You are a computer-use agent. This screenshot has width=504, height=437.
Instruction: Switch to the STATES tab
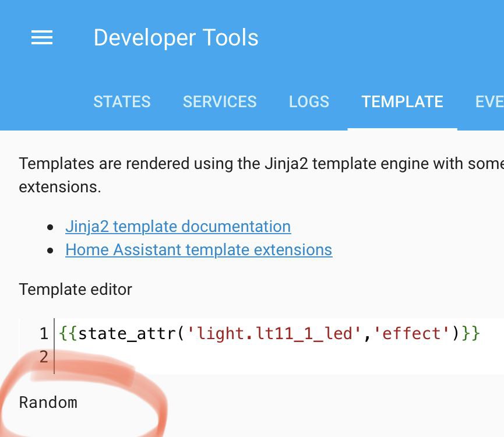coord(122,102)
